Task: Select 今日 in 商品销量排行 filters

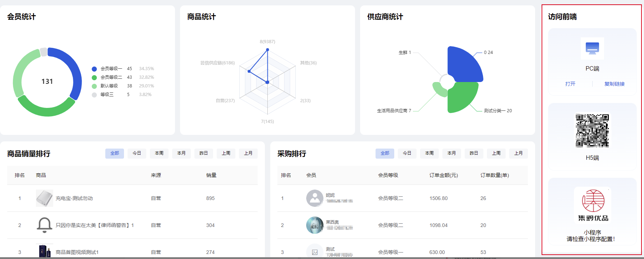Action: click(x=137, y=153)
